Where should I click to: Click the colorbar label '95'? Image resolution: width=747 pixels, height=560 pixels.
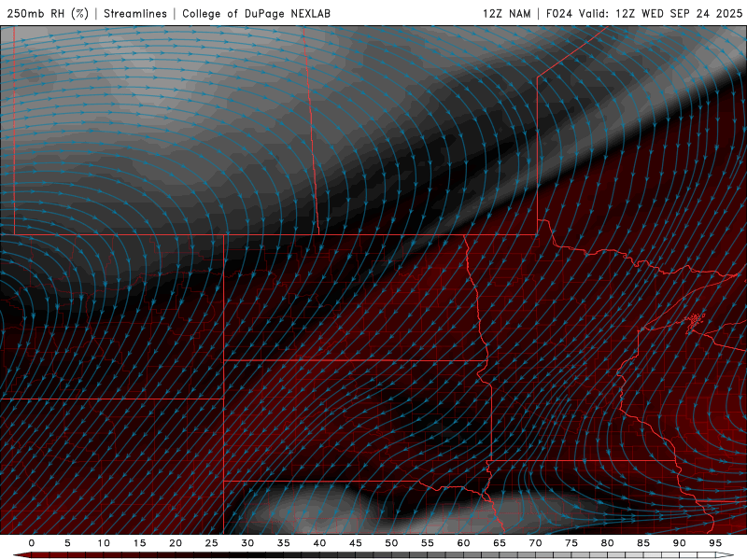715,543
